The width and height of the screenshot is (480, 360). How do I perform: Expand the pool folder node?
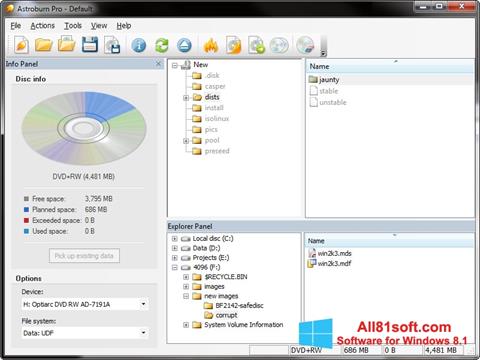(186, 141)
